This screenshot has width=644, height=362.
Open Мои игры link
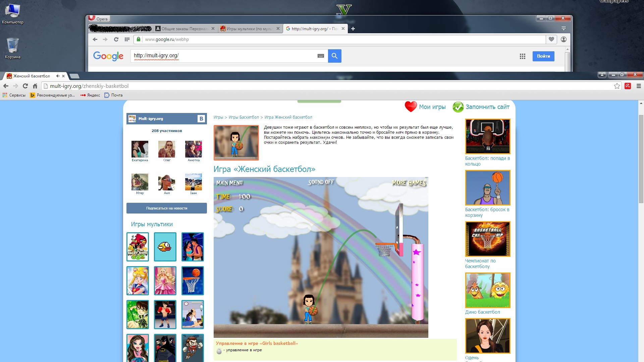coord(425,107)
